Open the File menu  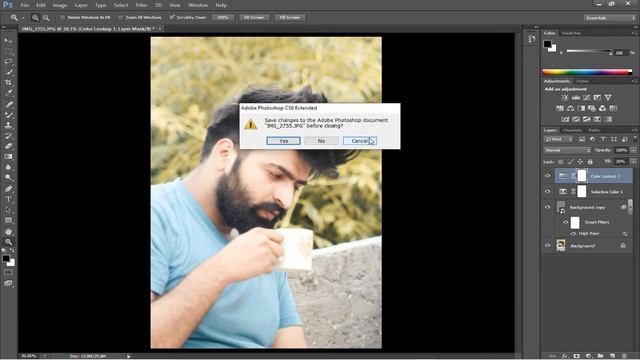coord(25,5)
